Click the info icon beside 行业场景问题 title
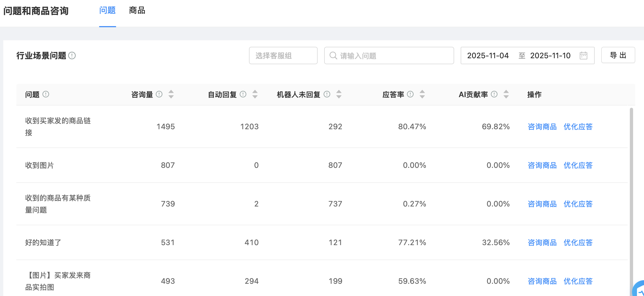This screenshot has width=644, height=296. pyautogui.click(x=72, y=56)
